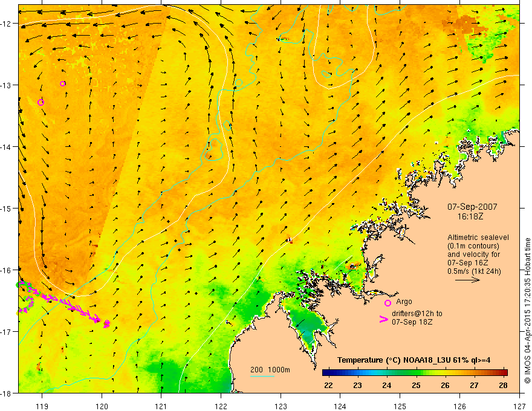Click the 0.5m/s velocity scale arrow
The image size is (532, 411).
pyautogui.click(x=467, y=280)
